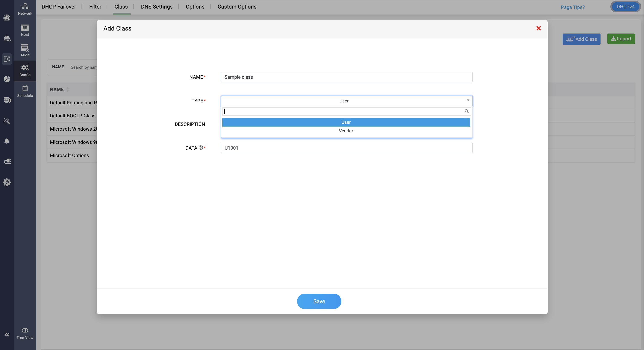Select the User option in the dropdown
644x350 pixels.
(x=346, y=122)
